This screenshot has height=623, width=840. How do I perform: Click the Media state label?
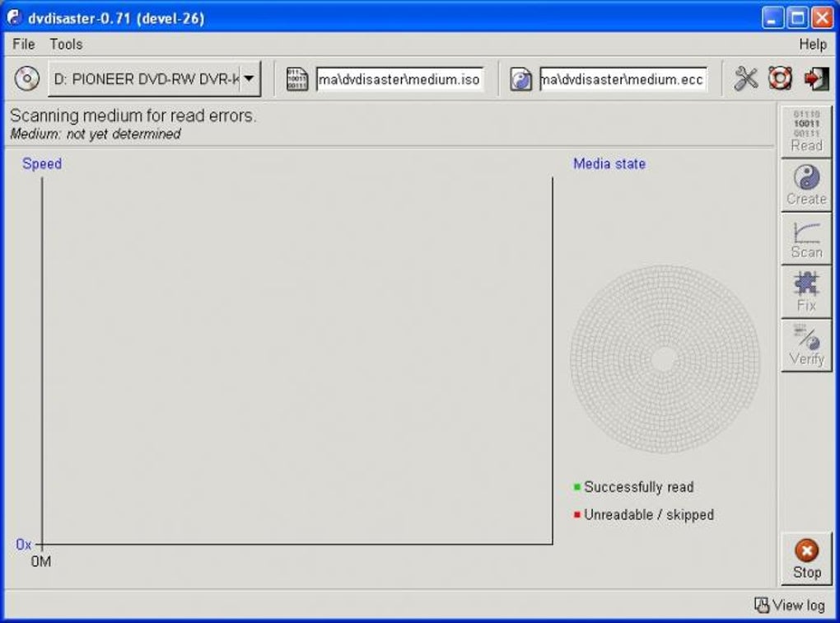[609, 163]
